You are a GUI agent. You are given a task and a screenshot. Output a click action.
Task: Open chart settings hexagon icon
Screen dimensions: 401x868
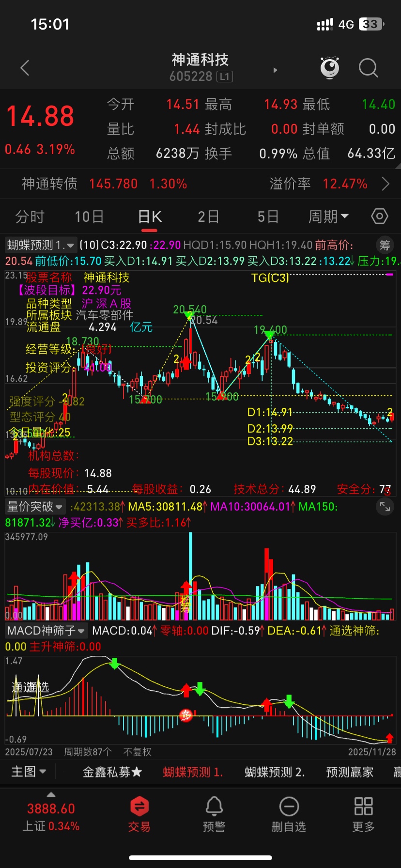pos(380,216)
